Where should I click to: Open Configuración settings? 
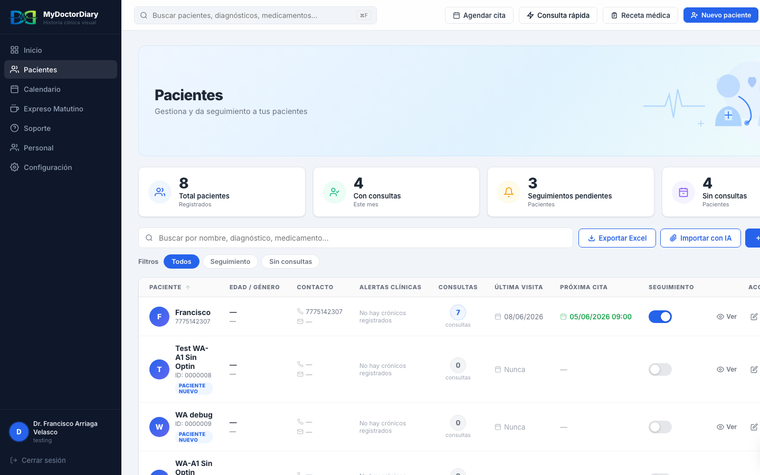pos(61,167)
